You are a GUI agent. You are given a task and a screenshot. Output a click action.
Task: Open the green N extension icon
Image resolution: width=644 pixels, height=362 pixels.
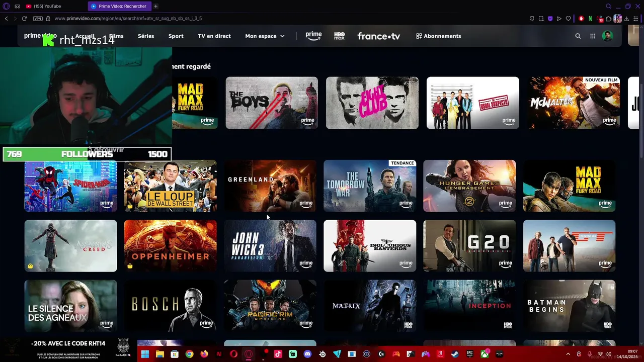(x=590, y=19)
